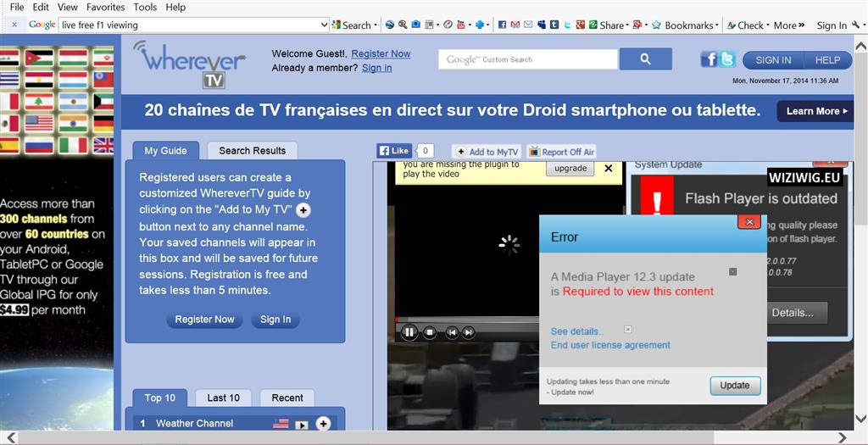Open the Bookmarks dropdown in the toolbar

pos(717,25)
